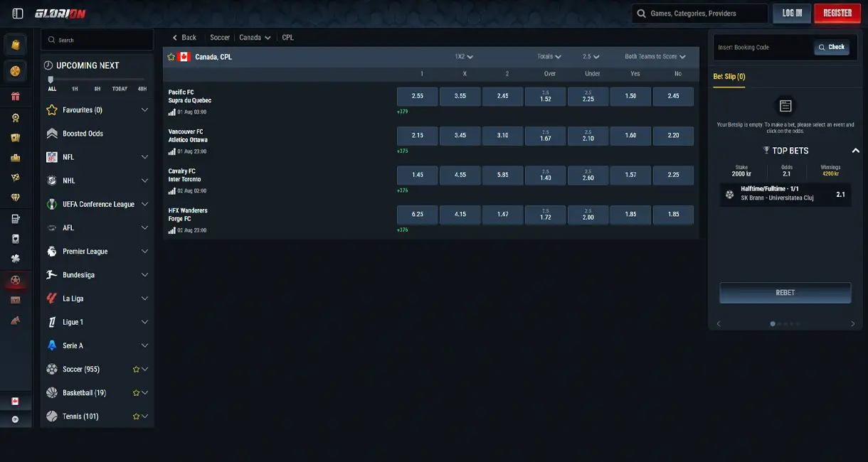Favourite the Canada CPL league star
Screen dimensions: 868x462
(x=171, y=57)
